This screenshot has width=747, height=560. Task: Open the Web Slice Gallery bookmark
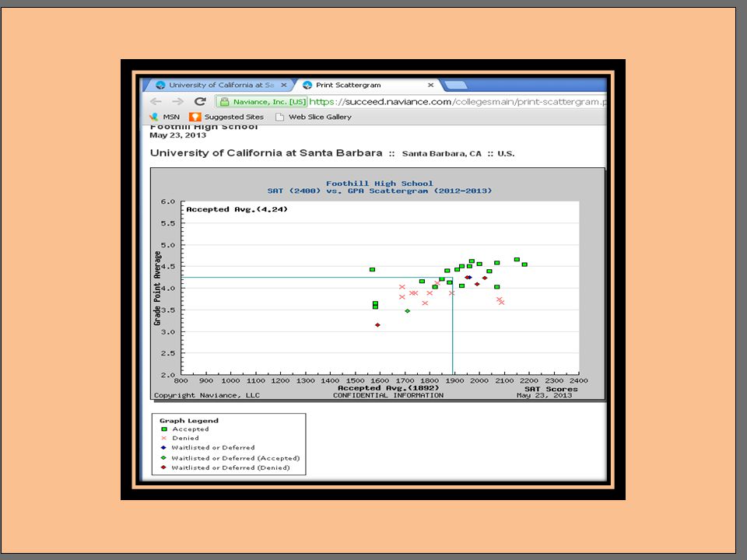pos(314,117)
